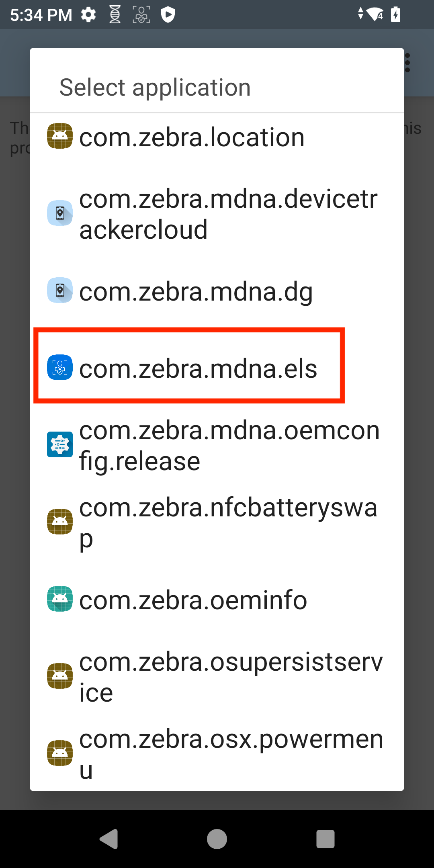Tap the blue com.zebra.mdna.els icon
Viewport: 434px width, 868px height.
point(60,367)
